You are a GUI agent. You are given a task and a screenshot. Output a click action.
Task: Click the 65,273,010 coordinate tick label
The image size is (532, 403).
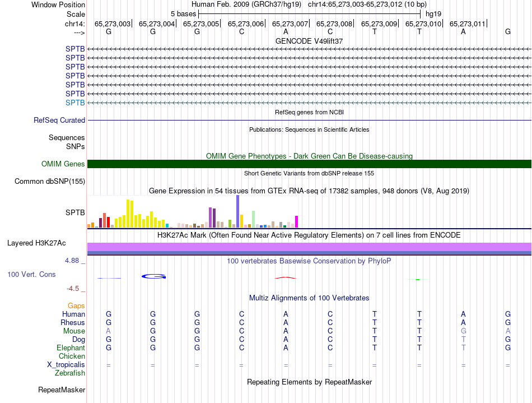pyautogui.click(x=423, y=24)
